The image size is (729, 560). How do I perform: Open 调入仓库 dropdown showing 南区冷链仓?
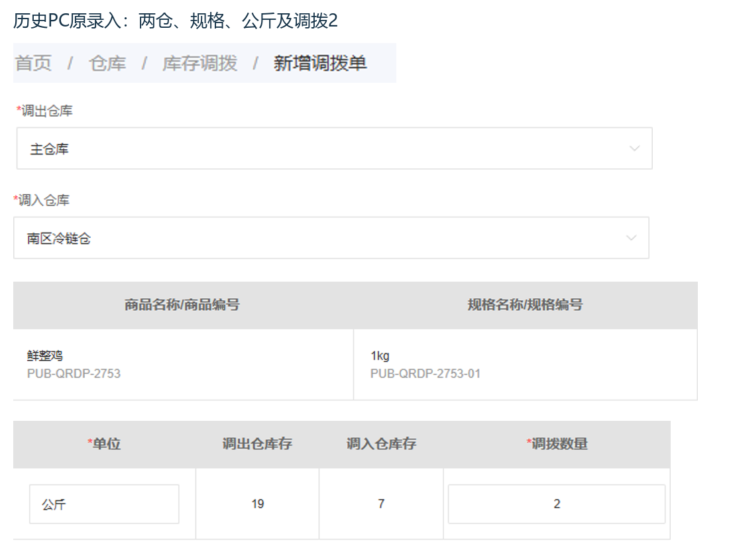(331, 237)
